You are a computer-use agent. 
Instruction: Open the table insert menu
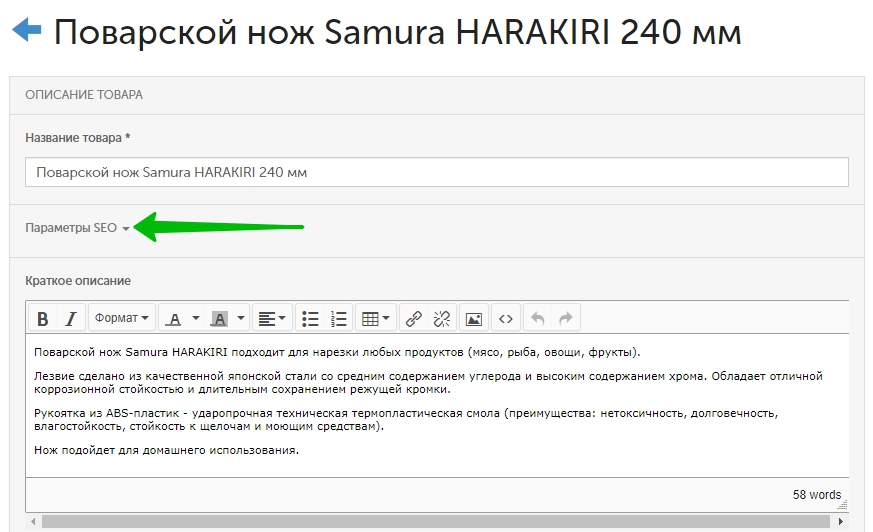pyautogui.click(x=376, y=319)
